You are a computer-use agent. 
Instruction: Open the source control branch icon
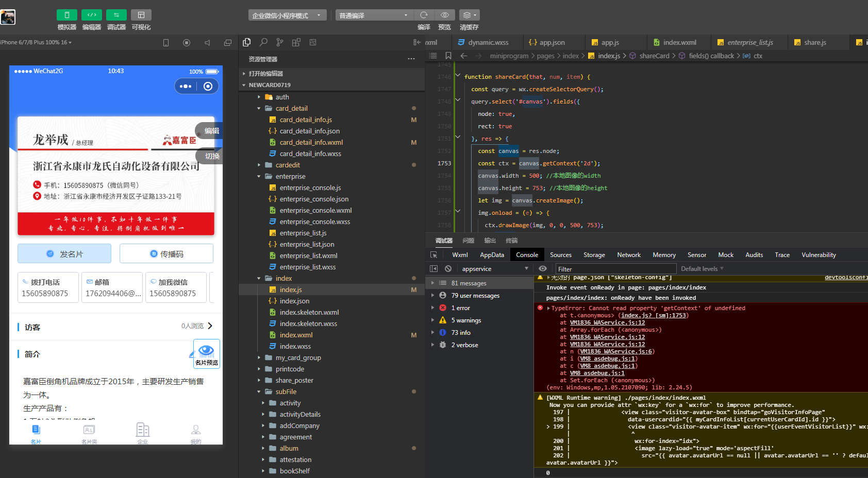(280, 42)
